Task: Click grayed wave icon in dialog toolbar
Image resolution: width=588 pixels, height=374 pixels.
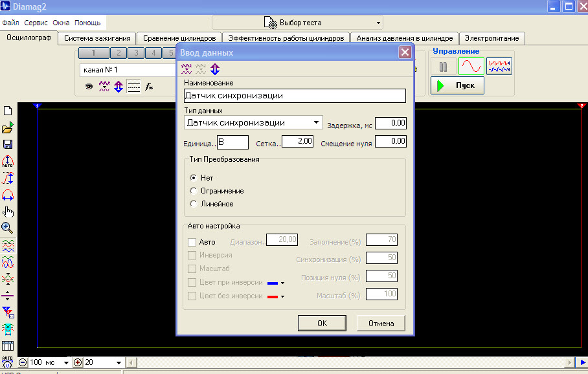Action: pyautogui.click(x=201, y=69)
